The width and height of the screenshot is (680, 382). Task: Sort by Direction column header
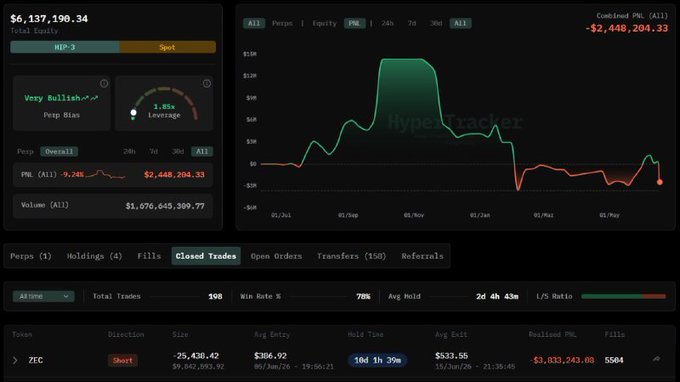click(x=126, y=334)
